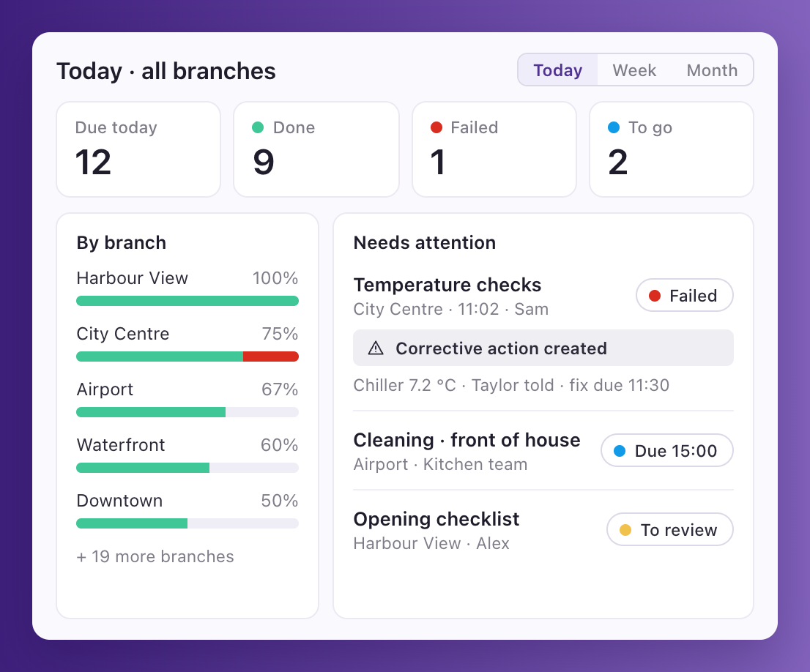
Task: Click the Needs attention heading
Action: 425,242
